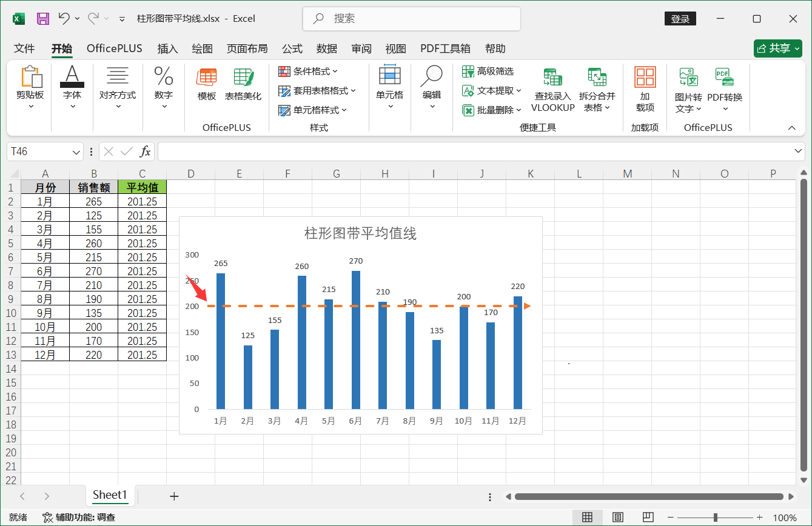The width and height of the screenshot is (812, 526).
Task: Click the Select All corner triangle
Action: 14,175
